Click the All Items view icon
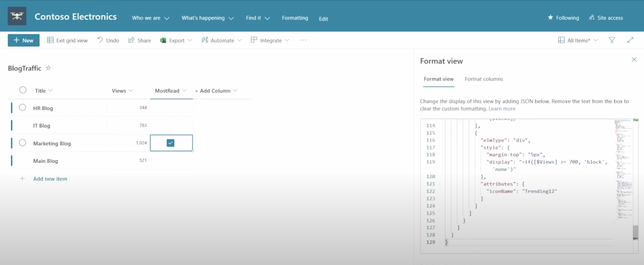644x265 pixels. click(x=561, y=40)
